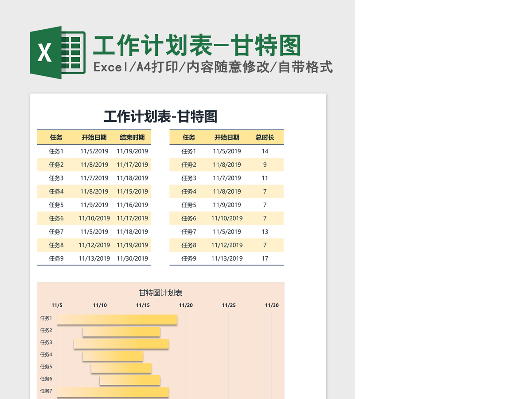Screen dimensions: 532x399
Task: Click start date 11/9/2019 in the 结束时期 table
Action: pyautogui.click(x=94, y=205)
